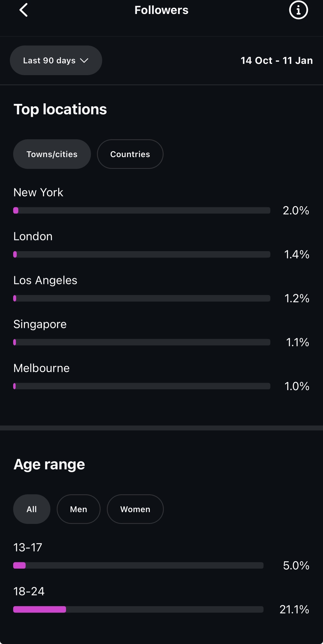323x644 pixels.
Task: Tap the back arrow icon
Action: point(24,10)
